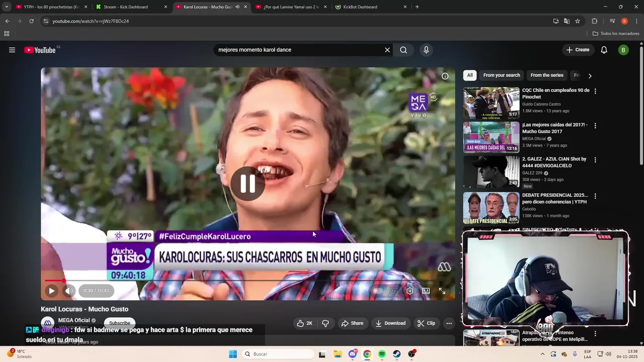This screenshot has width=644, height=362.
Task: Show video info card icon
Action: [445, 76]
